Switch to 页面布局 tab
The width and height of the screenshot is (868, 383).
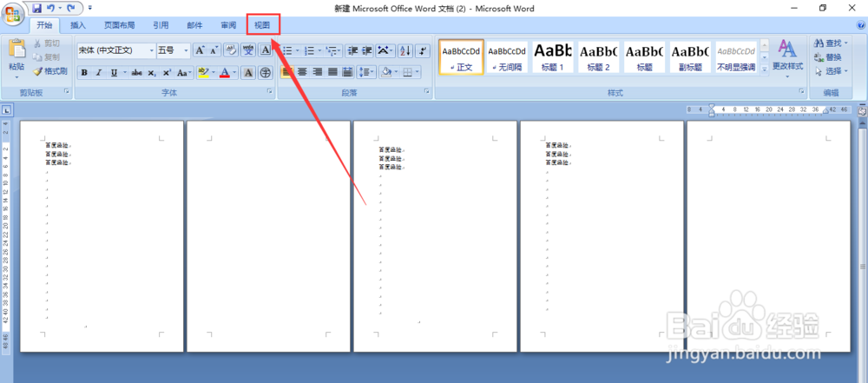point(119,25)
